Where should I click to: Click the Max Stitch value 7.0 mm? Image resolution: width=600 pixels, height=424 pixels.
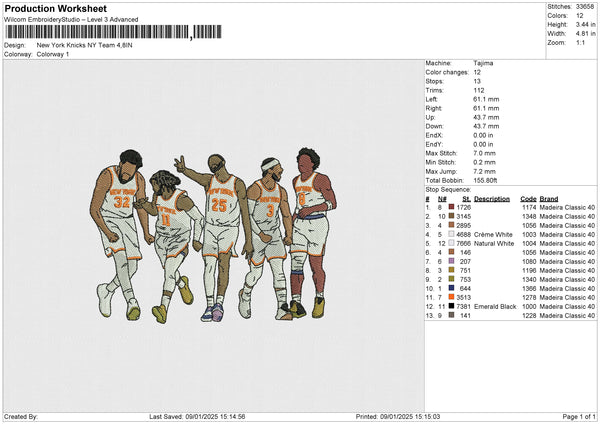tap(484, 153)
